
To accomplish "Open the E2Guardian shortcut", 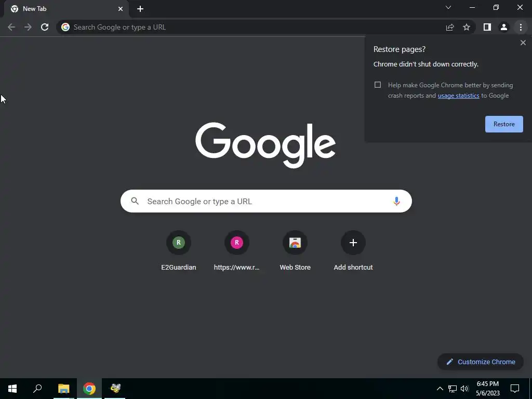I will (x=179, y=250).
